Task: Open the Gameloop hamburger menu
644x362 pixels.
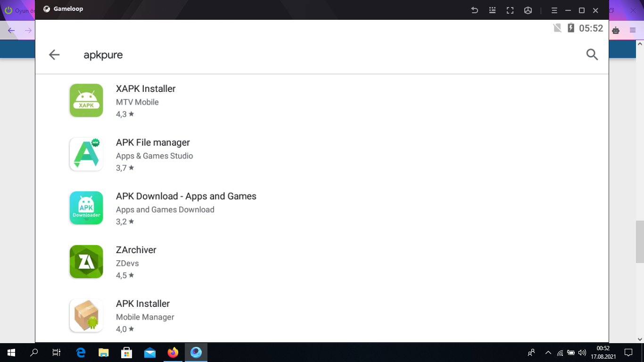Action: (554, 10)
